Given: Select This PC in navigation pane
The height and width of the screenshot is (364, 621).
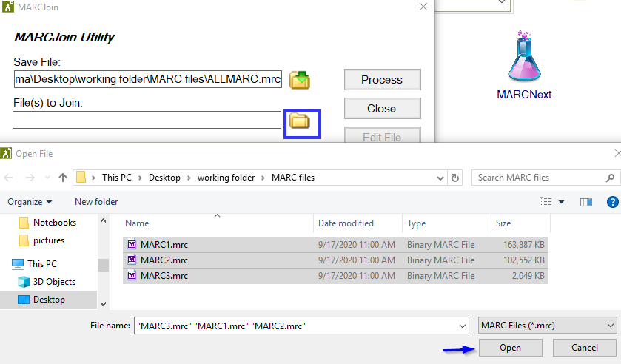Looking at the screenshot, I should [x=42, y=264].
